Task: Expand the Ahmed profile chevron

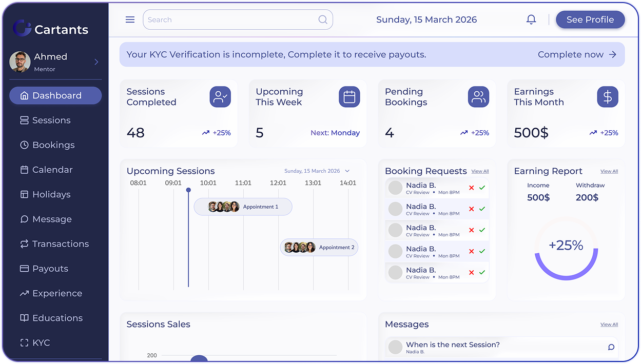Action: point(96,62)
